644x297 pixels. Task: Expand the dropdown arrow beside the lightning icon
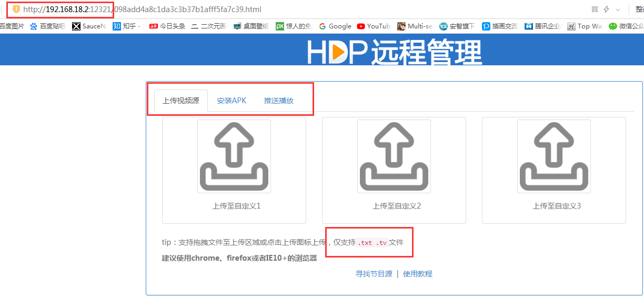(618, 10)
